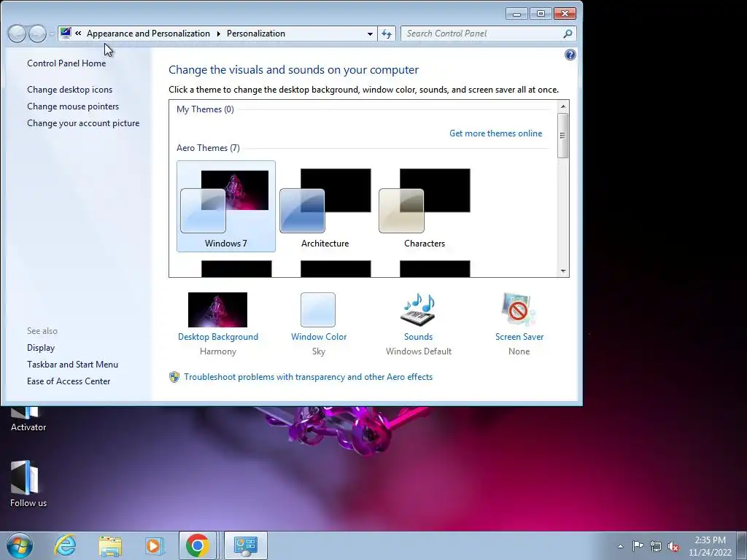Open Taskbar and Start Menu link
Viewport: 747px width, 560px height.
[x=72, y=365]
